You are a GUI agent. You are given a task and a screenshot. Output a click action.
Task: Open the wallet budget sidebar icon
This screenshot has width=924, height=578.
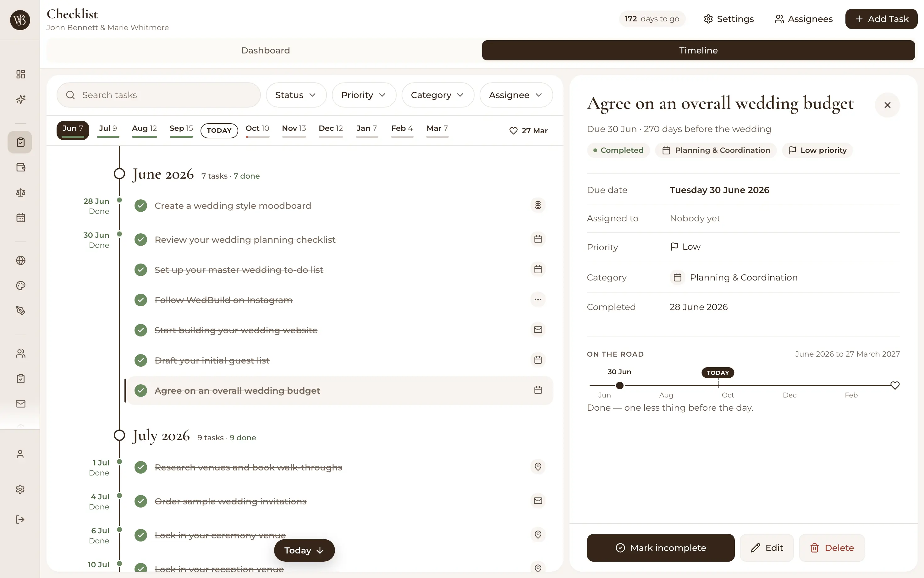[x=21, y=167]
